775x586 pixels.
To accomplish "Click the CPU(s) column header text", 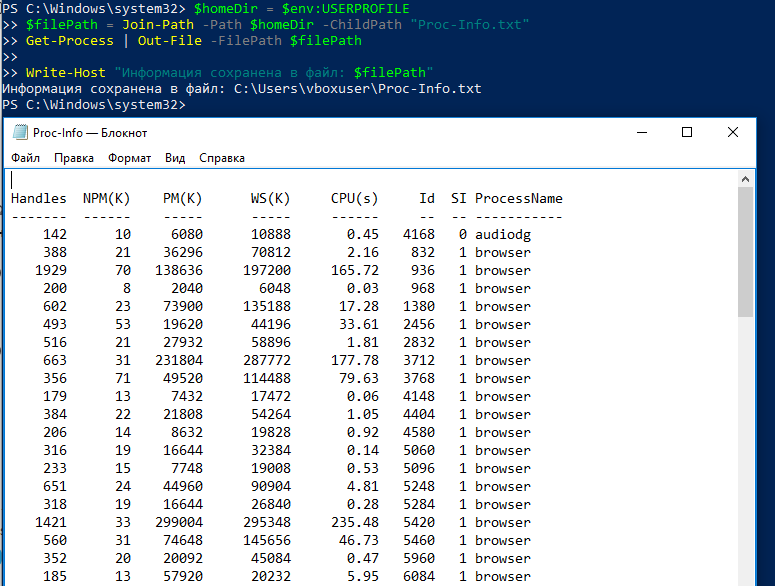I will click(x=354, y=199).
